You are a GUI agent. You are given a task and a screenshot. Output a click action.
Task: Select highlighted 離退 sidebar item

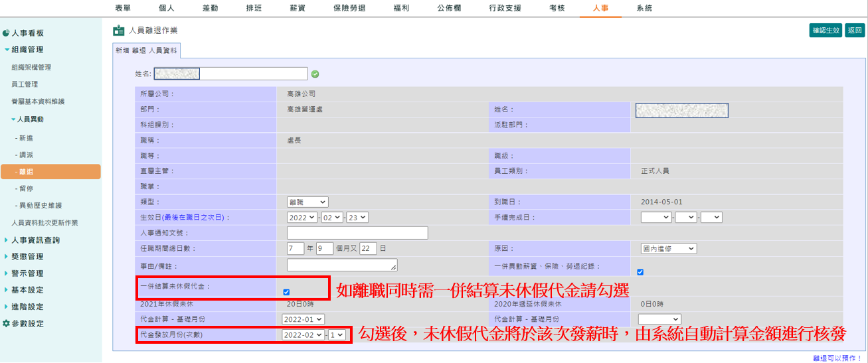(x=50, y=172)
